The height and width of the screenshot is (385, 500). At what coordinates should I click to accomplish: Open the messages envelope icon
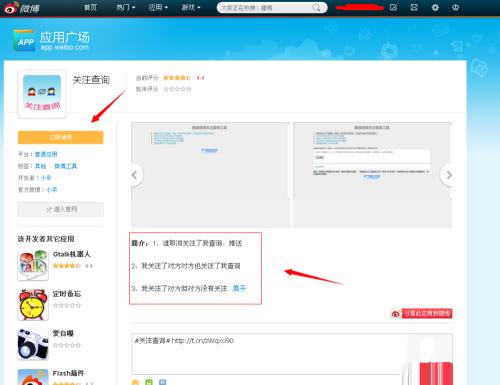[414, 7]
